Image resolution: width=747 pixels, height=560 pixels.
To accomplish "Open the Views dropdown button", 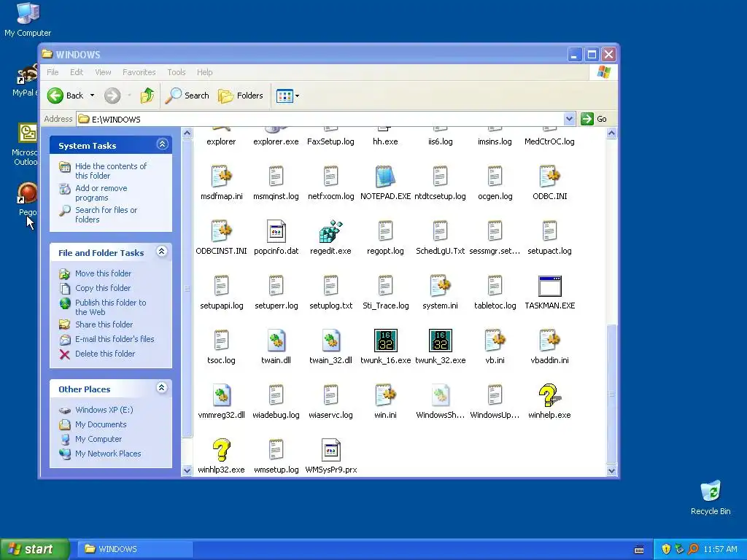I will 287,96.
